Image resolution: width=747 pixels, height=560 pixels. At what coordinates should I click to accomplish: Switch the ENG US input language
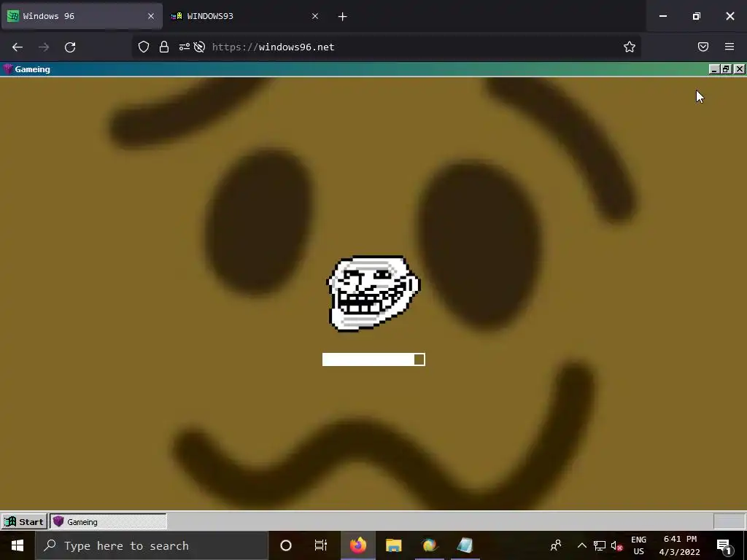(x=638, y=545)
